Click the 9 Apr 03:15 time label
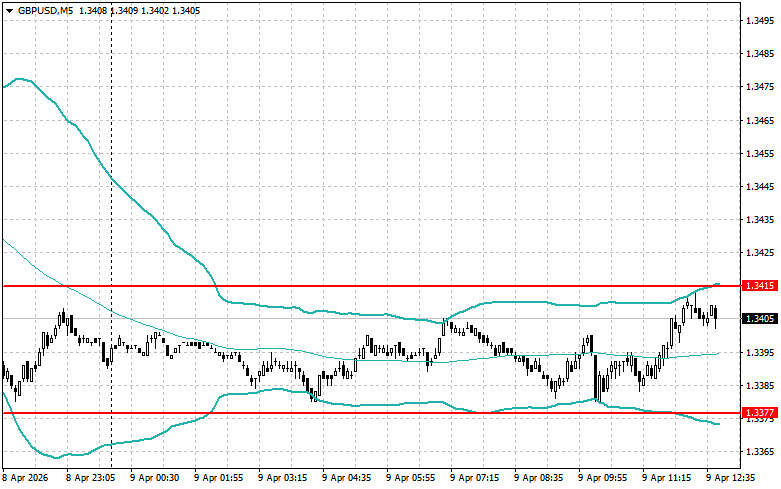781x489 pixels. (x=282, y=478)
